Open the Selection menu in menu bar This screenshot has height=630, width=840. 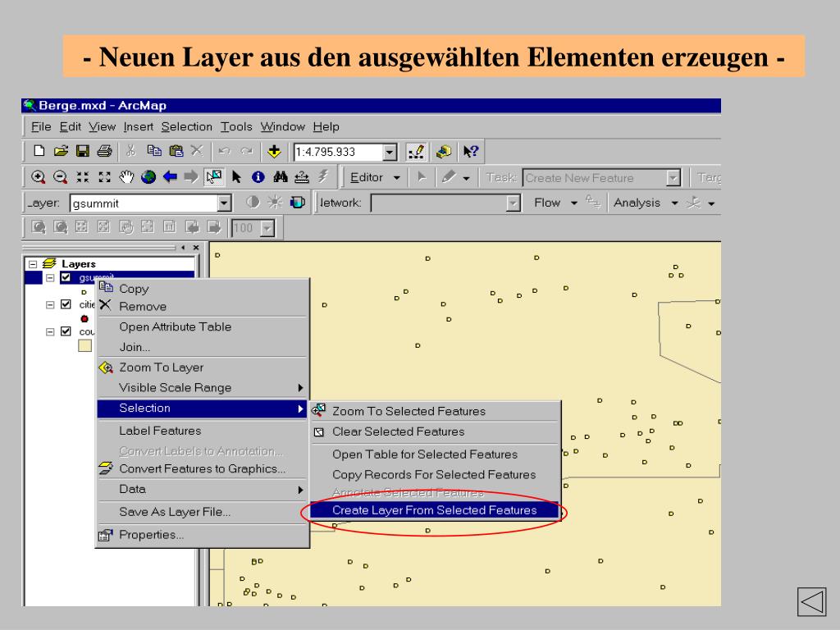(x=186, y=127)
